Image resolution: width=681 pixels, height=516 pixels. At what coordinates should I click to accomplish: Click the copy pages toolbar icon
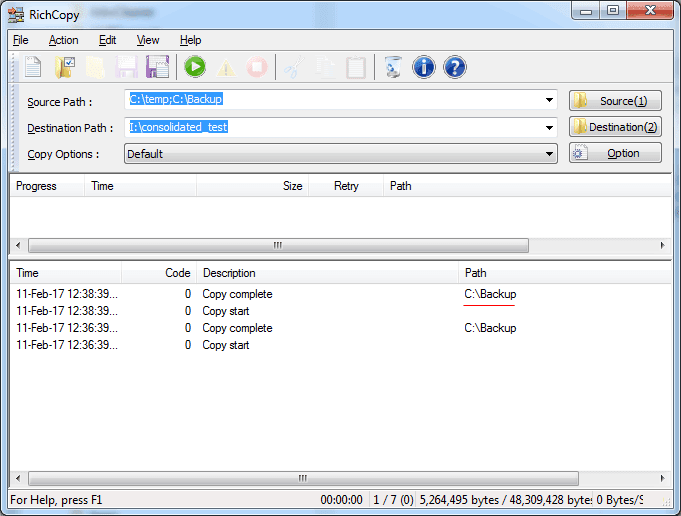click(325, 67)
